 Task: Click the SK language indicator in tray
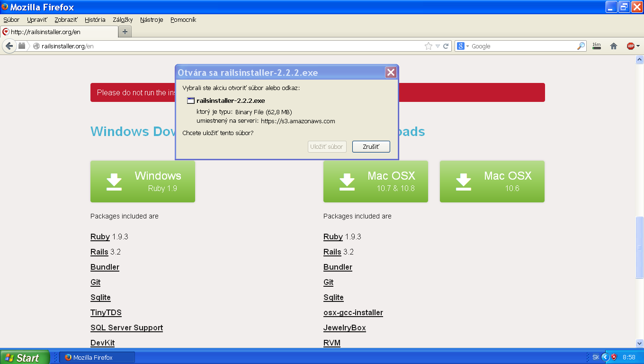click(596, 357)
